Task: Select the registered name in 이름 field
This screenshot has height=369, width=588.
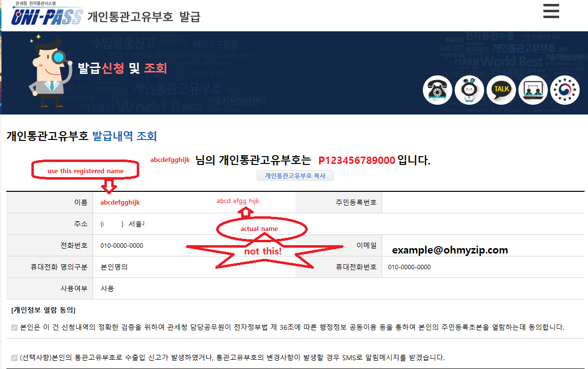Action: click(x=120, y=202)
